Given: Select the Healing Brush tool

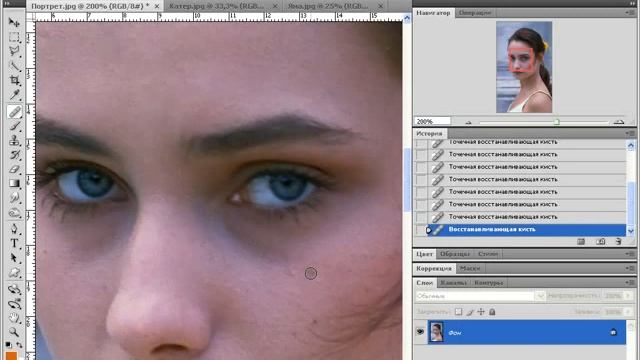Looking at the screenshot, I should click(14, 111).
